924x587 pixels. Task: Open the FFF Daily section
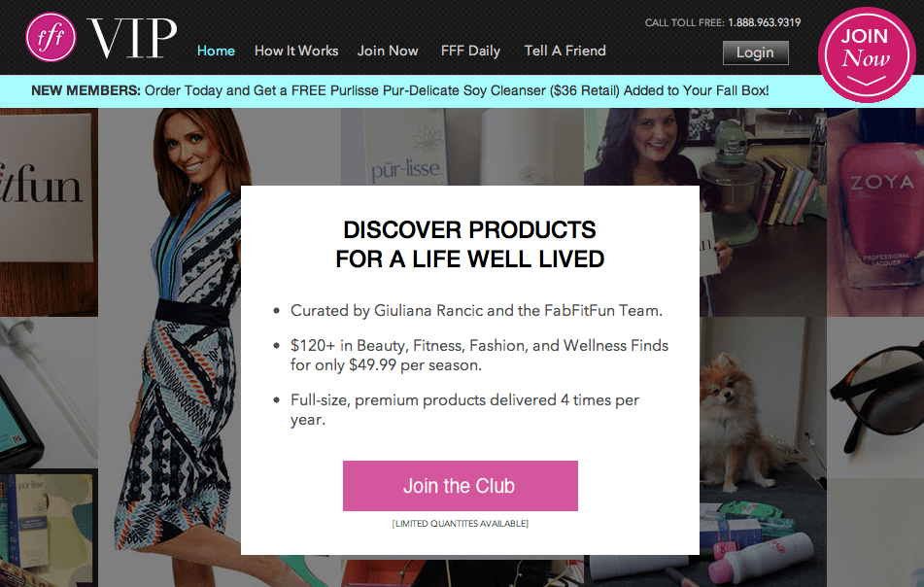[x=470, y=51]
